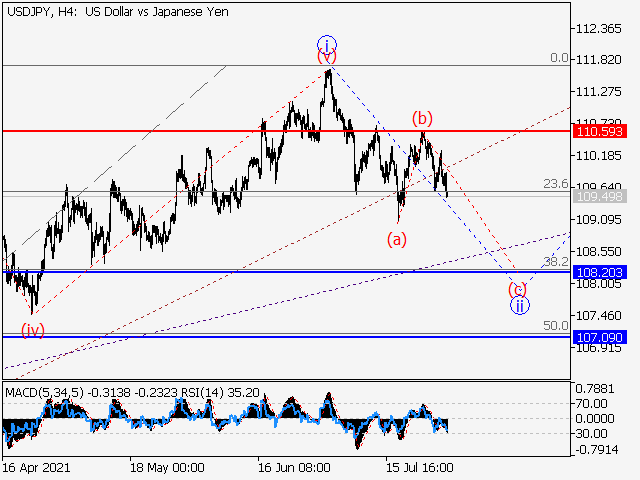Click the 18 May 00:00 date label
The image size is (640, 480).
pos(167,468)
